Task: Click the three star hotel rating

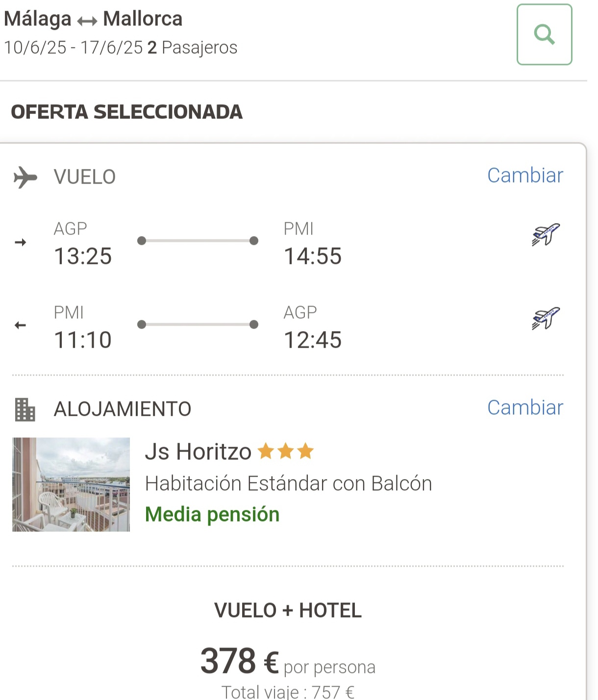Action: [x=285, y=451]
